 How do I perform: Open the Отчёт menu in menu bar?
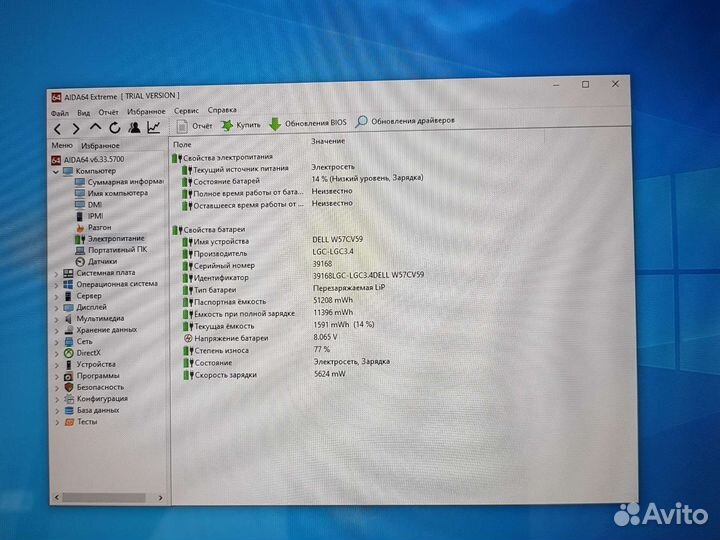click(108, 112)
